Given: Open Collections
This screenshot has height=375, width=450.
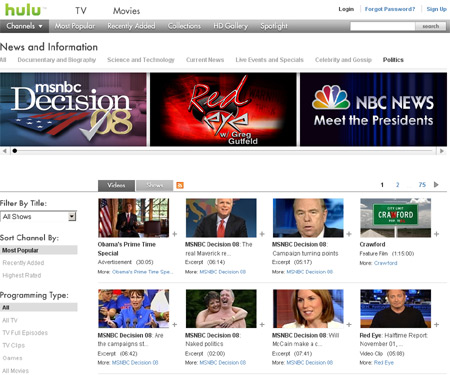Looking at the screenshot, I should click(x=184, y=26).
